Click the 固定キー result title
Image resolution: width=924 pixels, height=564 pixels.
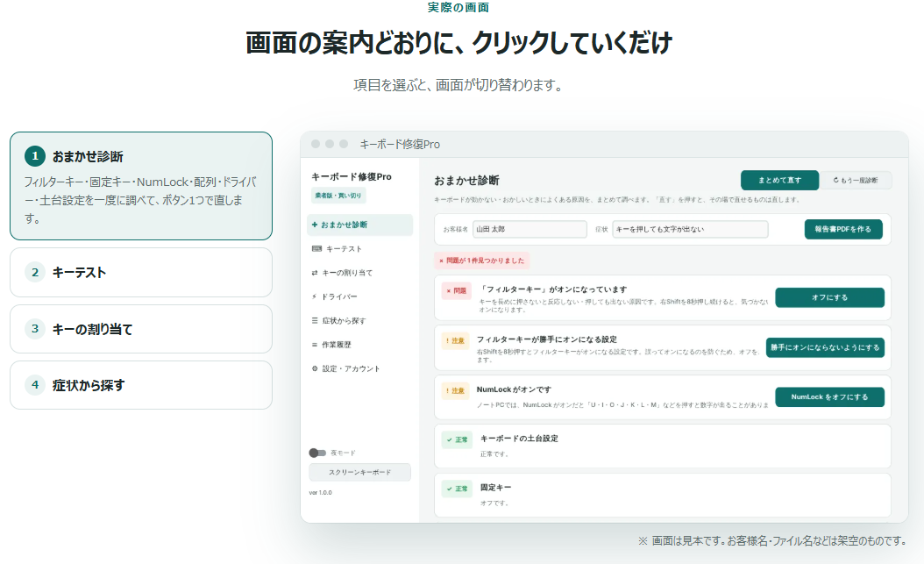[x=495, y=488]
